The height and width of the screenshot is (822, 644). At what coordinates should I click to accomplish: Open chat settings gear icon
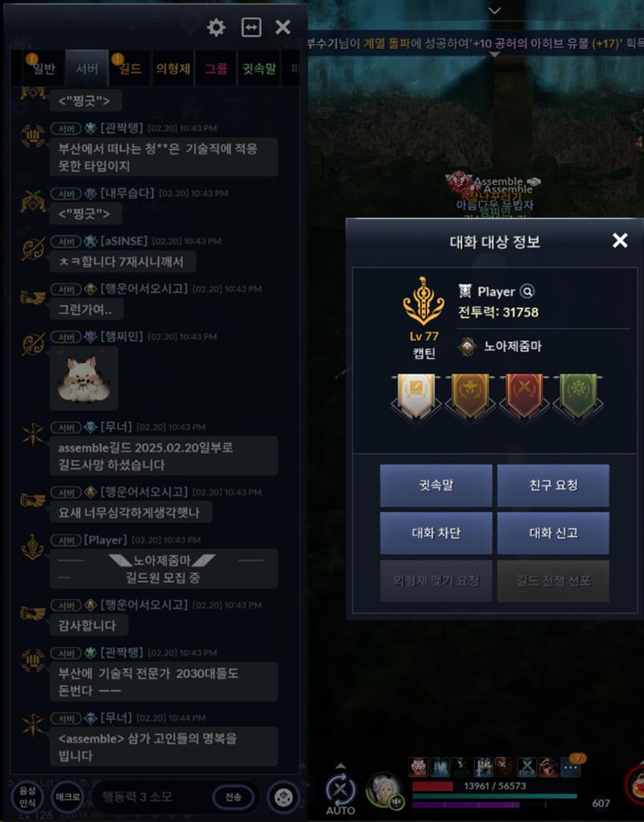[216, 27]
